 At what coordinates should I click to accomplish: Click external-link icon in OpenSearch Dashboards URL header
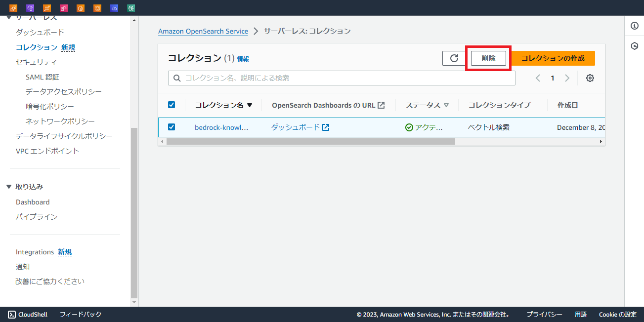pyautogui.click(x=381, y=105)
